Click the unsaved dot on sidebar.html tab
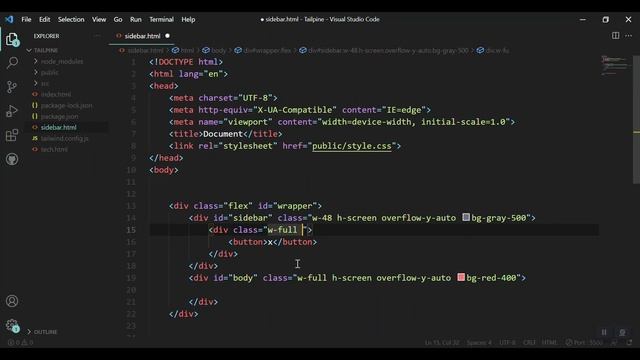640x360 pixels. (x=167, y=36)
